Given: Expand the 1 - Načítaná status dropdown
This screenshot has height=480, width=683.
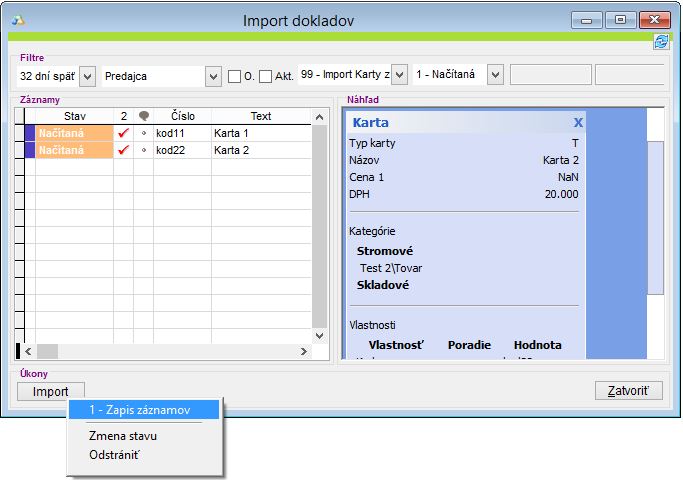Looking at the screenshot, I should [494, 76].
